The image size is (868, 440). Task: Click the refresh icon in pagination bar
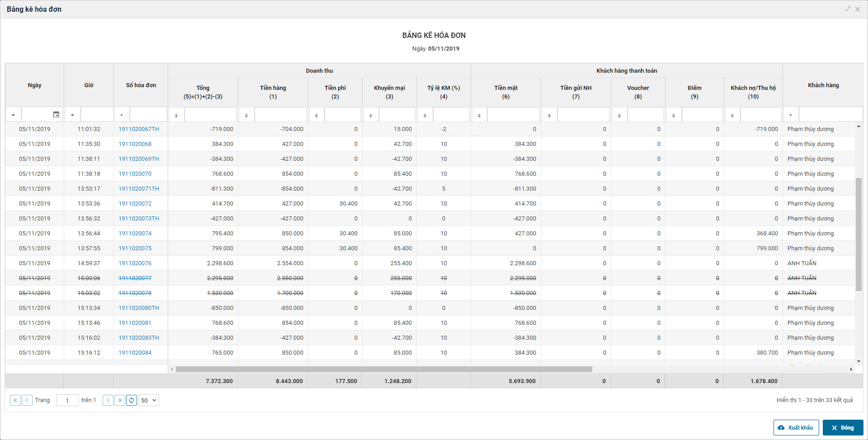coord(132,400)
